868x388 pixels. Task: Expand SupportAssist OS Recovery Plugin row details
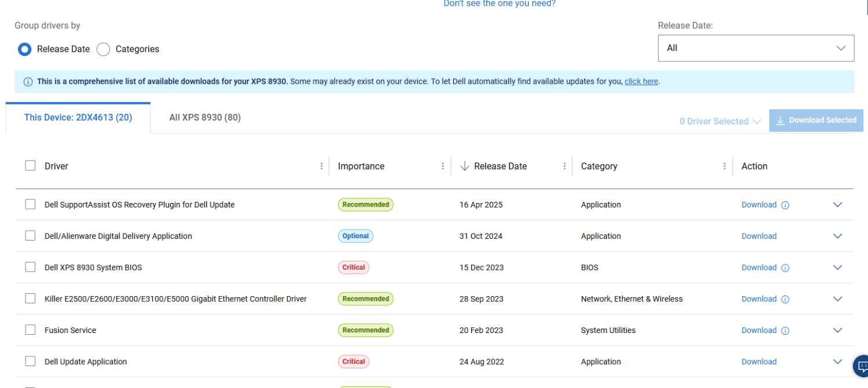pos(837,205)
